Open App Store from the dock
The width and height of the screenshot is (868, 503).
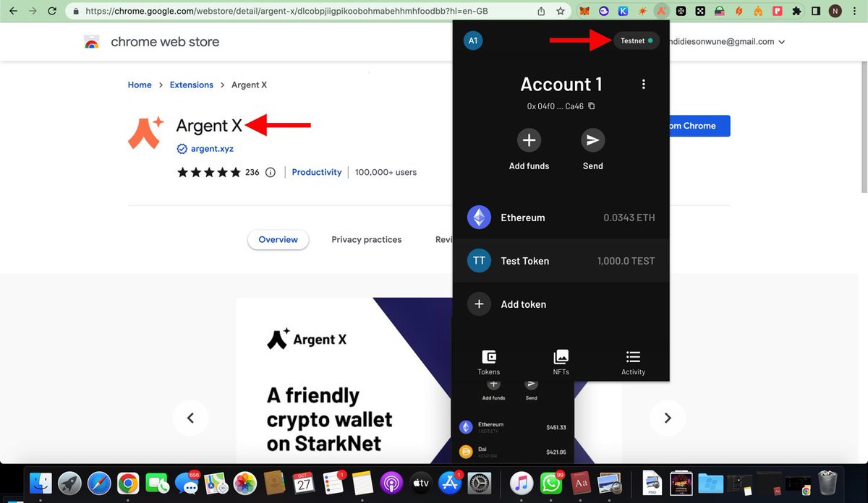click(450, 483)
